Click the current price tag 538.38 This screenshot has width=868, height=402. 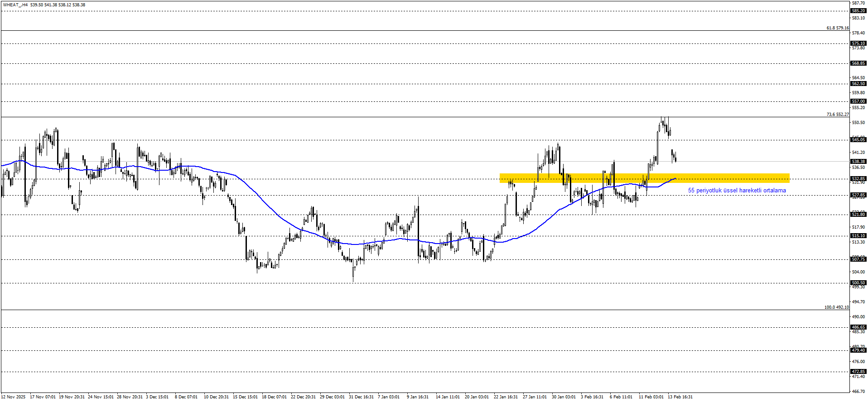(858, 161)
